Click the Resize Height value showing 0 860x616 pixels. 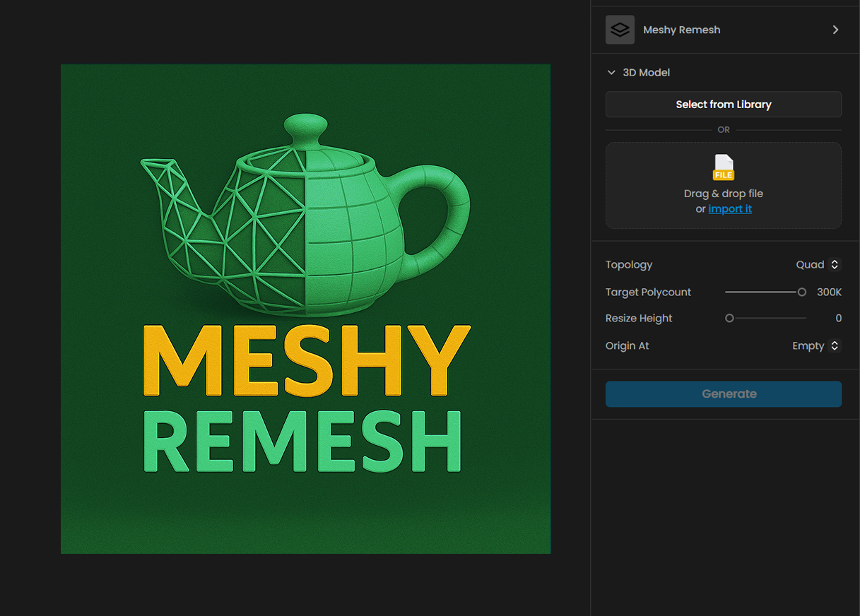[x=838, y=319]
